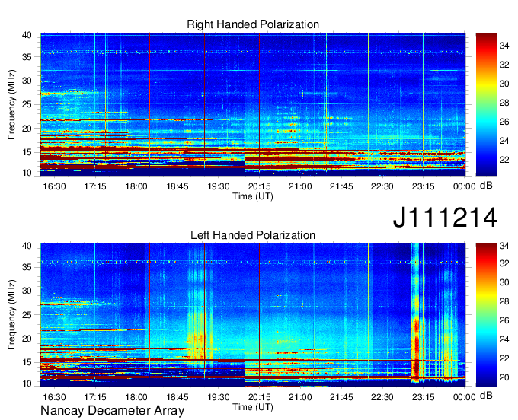Click 00:00 tick on Left Handed time axis
Viewport: 518px width, 420px height.
464,397
